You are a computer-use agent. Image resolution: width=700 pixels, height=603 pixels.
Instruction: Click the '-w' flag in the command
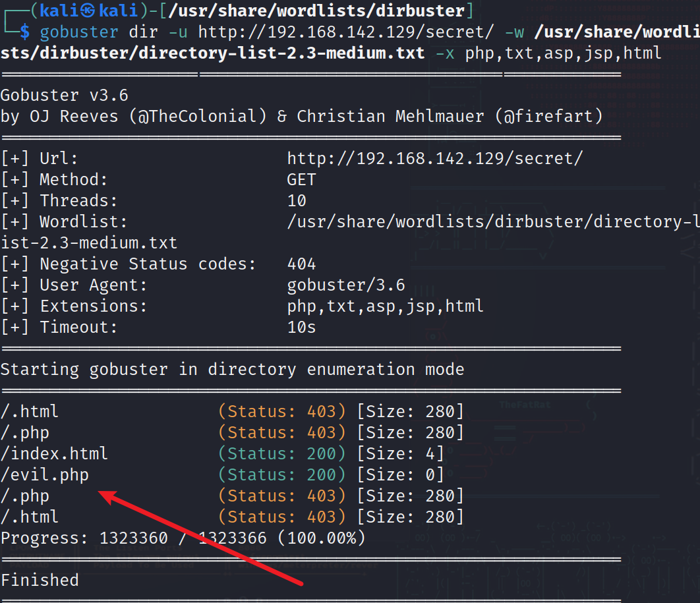(x=514, y=32)
